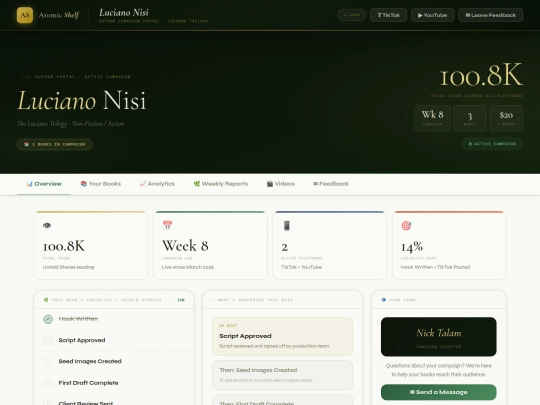Check the First Draft Complete item
The width and height of the screenshot is (540, 405).
point(48,383)
